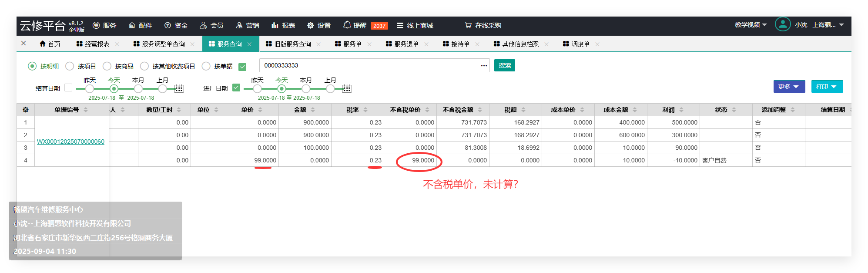
Task: Click the user avatar icon
Action: coord(782,24)
